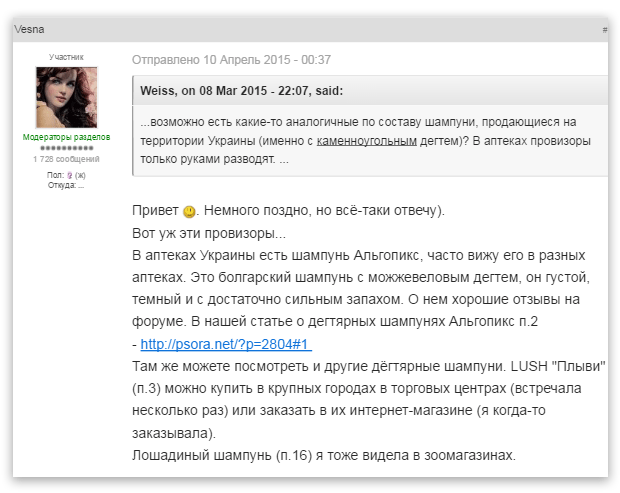Open the psora.net/?p=2804#1 hyperlink
620x493 pixels.
pyautogui.click(x=226, y=343)
